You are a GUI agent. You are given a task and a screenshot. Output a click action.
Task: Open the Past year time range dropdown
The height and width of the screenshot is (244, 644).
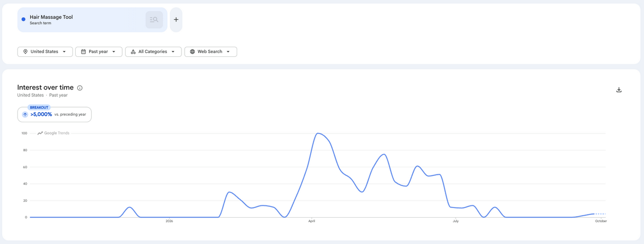[x=99, y=51]
